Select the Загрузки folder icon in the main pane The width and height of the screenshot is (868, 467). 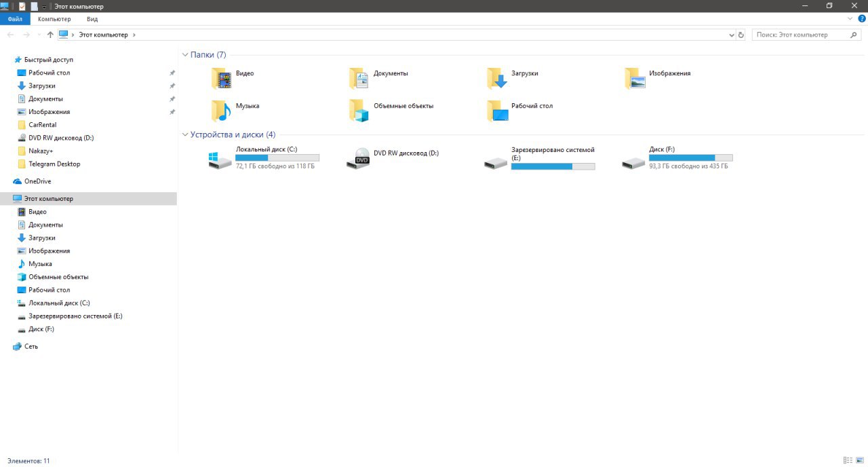pos(496,79)
